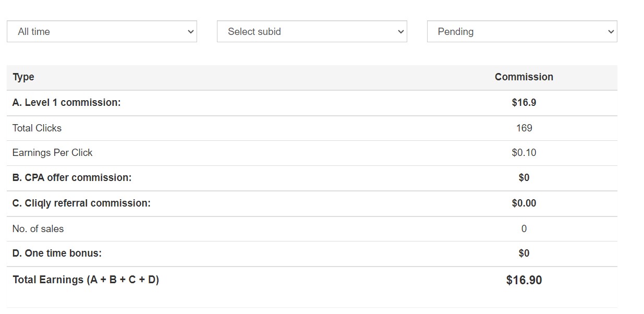Click the chevron arrow on Select subid selector
Image resolution: width=644 pixels, height=314 pixels.
(x=400, y=32)
